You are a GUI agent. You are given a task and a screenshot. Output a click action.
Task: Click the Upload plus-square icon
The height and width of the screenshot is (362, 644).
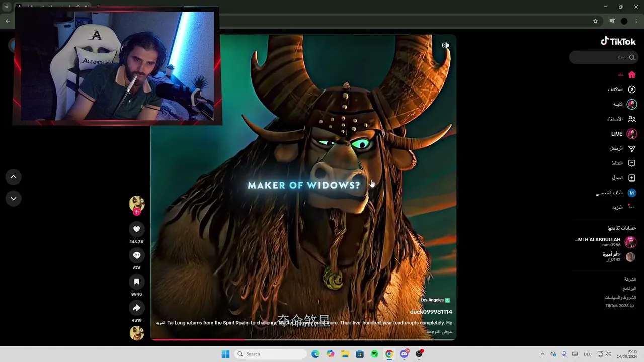[632, 178]
